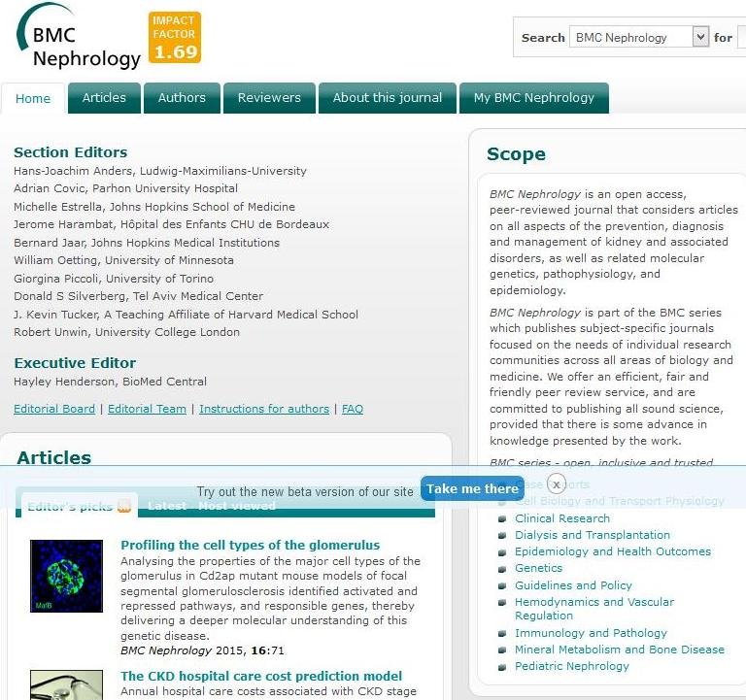Go to the Reviewers tab
This screenshot has width=746, height=700.
click(269, 98)
